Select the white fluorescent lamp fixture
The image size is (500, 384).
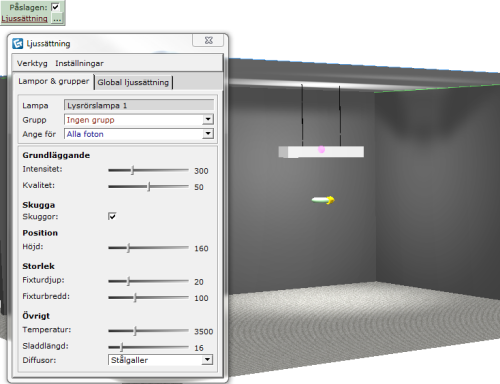[x=321, y=152]
